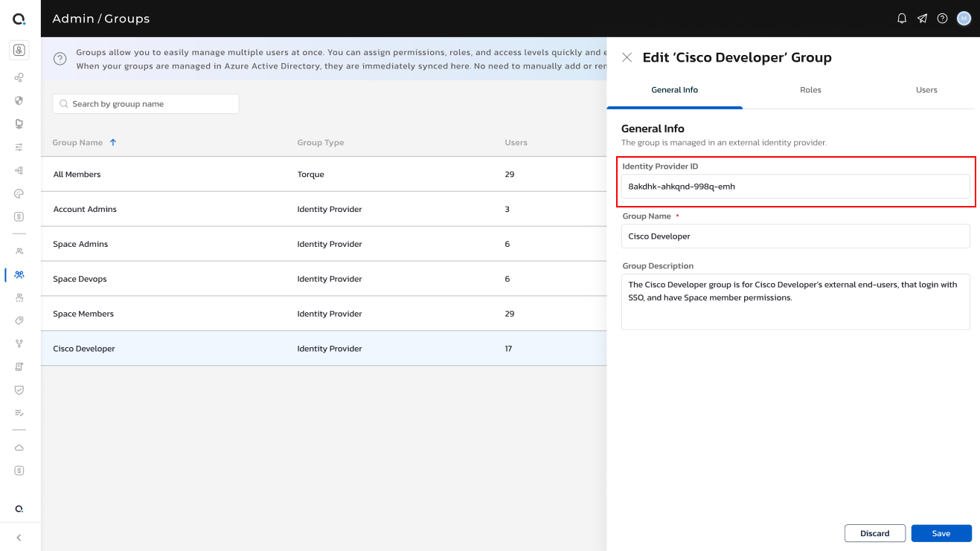Save the Cisco Developer group changes
Screen dimensions: 980x551
coord(941,533)
